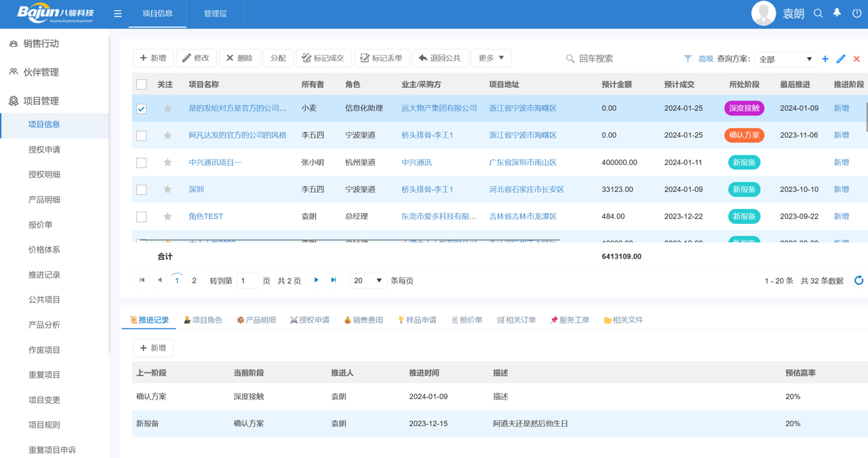868x458 pixels.
Task: Click the 新增 button above the project list
Action: pyautogui.click(x=153, y=58)
